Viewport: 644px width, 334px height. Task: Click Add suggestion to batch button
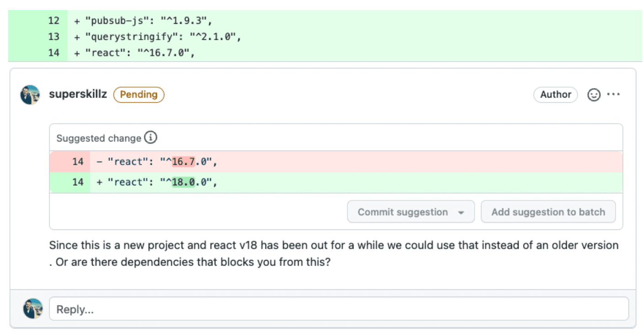(548, 212)
